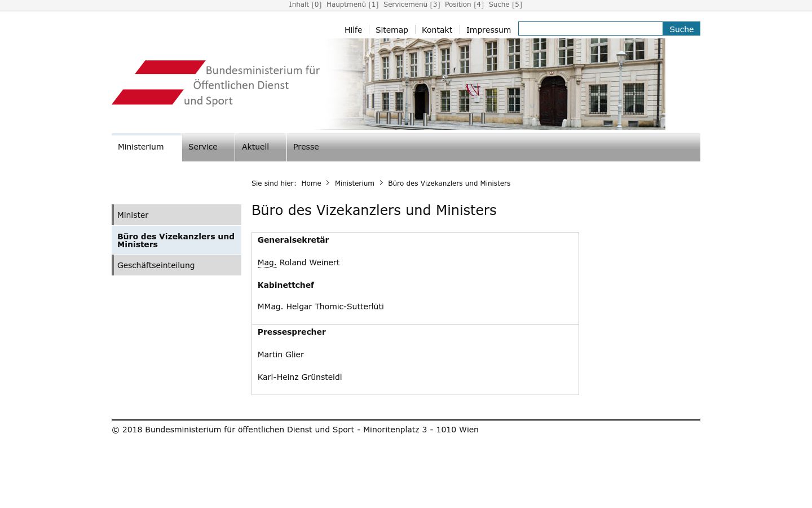Image resolution: width=812 pixels, height=508 pixels.
Task: Click the Mag. abbreviation before Roland Weinert
Action: [x=267, y=262]
